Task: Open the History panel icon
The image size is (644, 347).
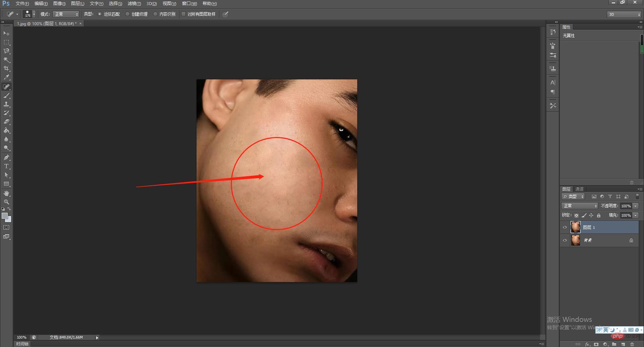Action: [553, 32]
